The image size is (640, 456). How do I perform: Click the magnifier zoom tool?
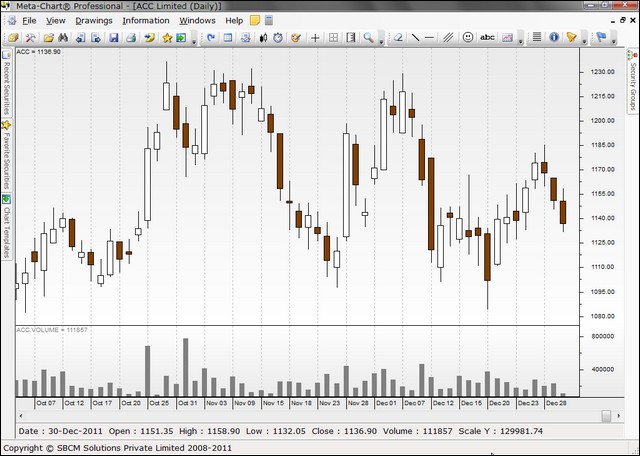[369, 38]
